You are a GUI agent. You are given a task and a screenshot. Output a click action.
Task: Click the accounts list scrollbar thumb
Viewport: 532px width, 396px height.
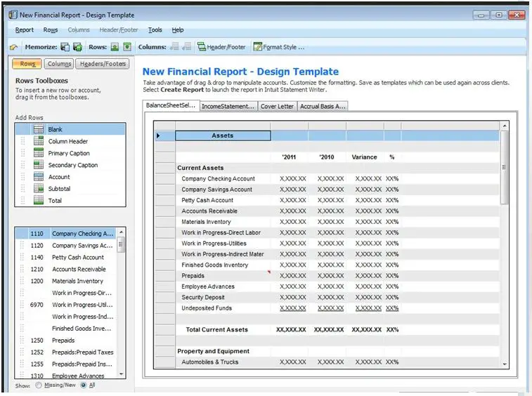point(121,244)
